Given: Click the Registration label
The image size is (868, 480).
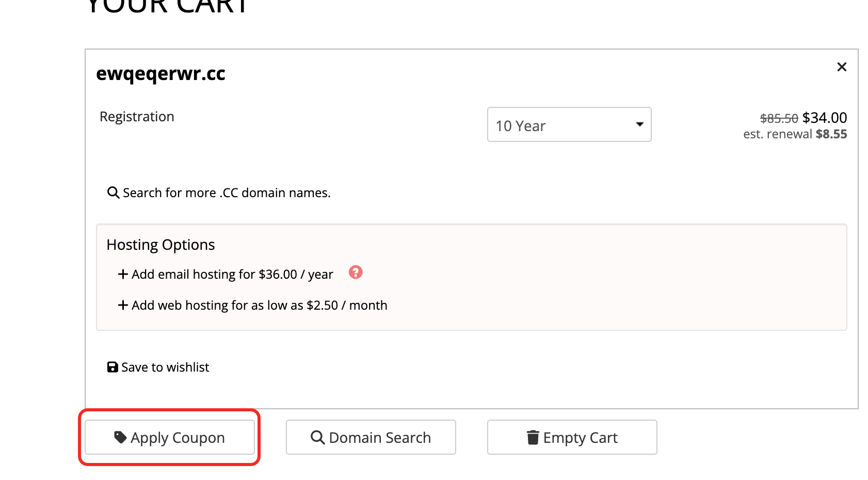Looking at the screenshot, I should [x=137, y=117].
